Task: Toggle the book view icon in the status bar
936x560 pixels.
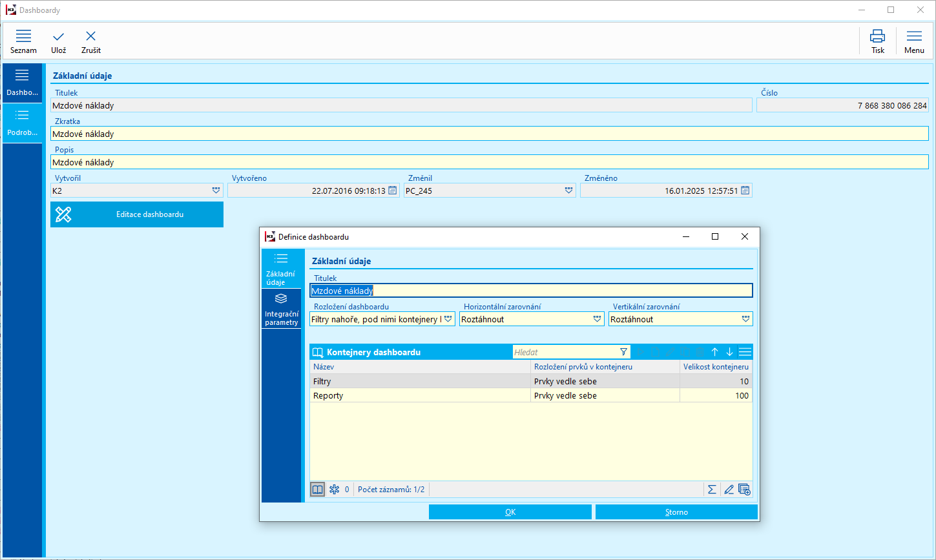Action: (317, 490)
